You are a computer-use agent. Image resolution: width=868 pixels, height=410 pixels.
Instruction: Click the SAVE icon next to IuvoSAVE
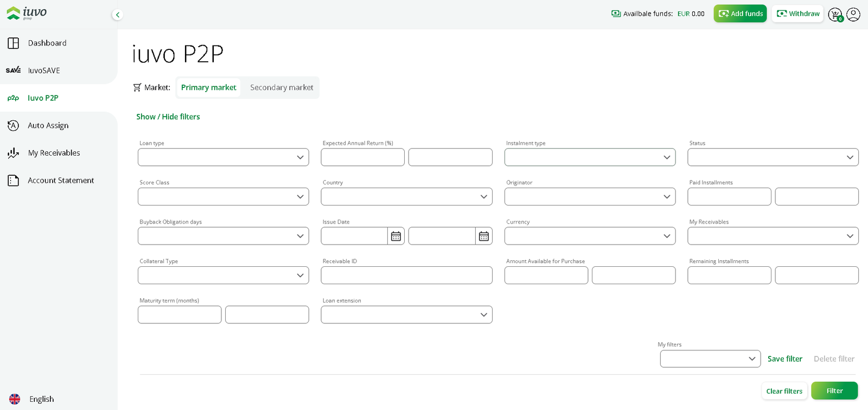[14, 71]
